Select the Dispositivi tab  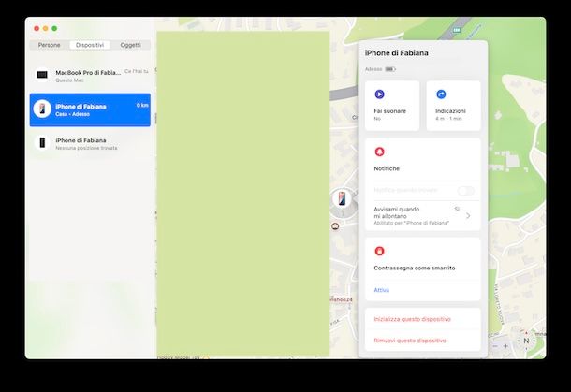pos(90,45)
